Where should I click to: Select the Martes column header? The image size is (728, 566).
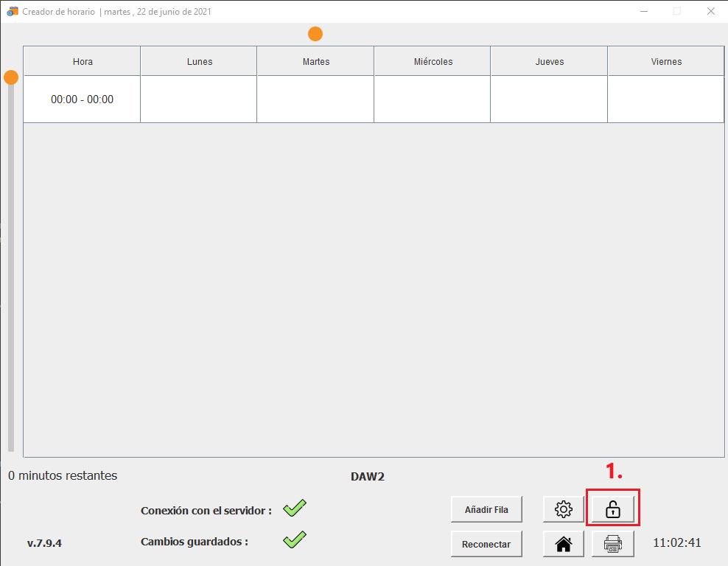coord(315,62)
